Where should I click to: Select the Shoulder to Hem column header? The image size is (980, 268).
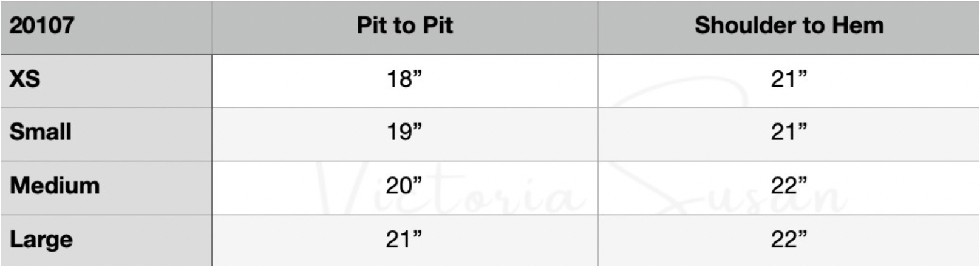789,25
